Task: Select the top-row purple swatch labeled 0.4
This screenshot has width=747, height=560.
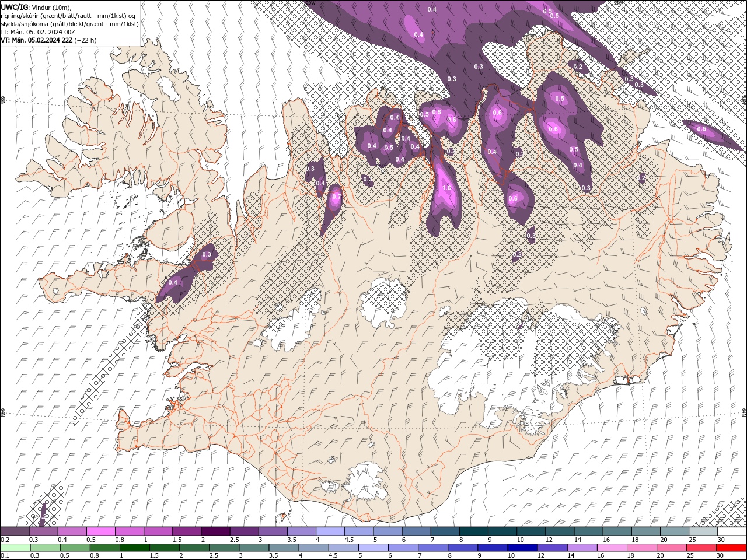Action: coord(72,531)
